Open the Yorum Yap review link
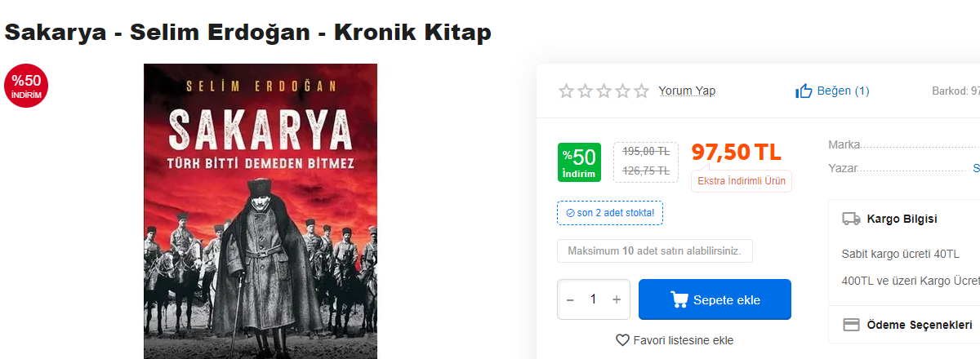This screenshot has width=980, height=359. [x=687, y=91]
